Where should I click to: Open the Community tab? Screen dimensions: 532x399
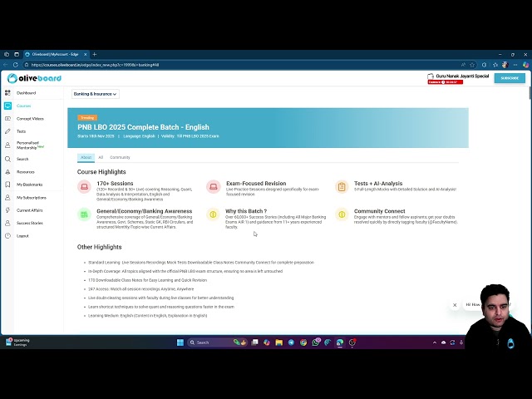120,157
